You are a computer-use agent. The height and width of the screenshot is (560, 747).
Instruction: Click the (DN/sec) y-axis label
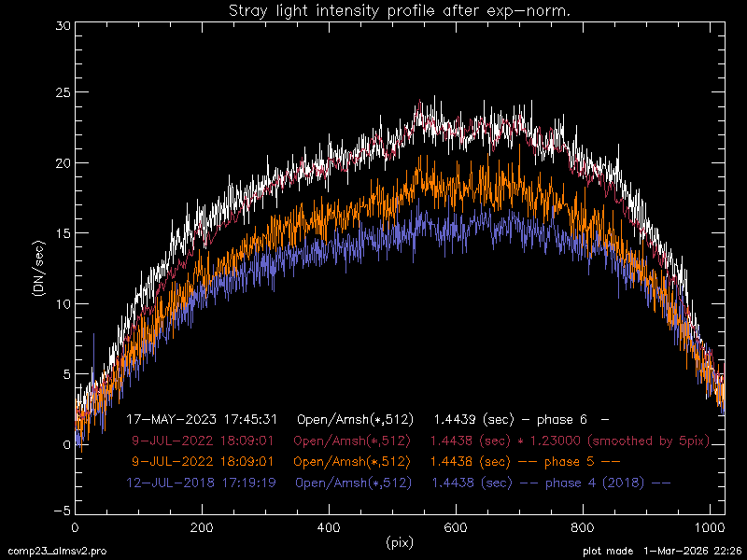point(38,270)
